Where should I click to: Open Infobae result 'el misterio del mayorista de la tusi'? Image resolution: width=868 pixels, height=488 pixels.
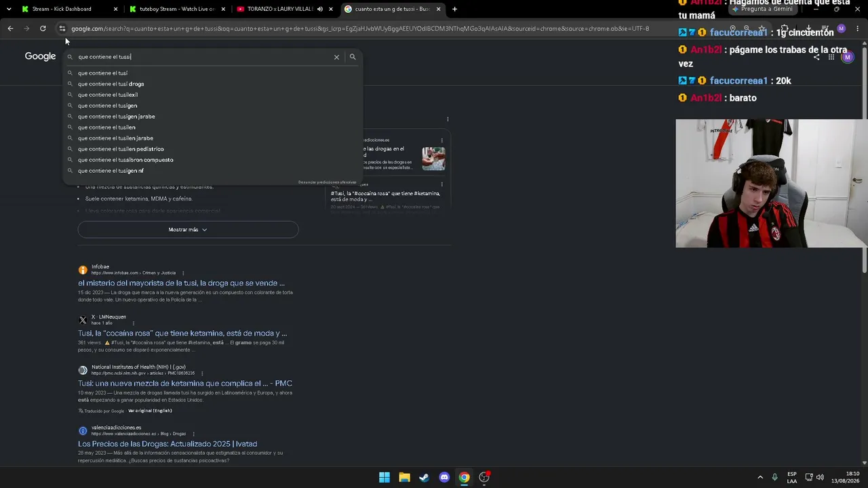click(181, 283)
